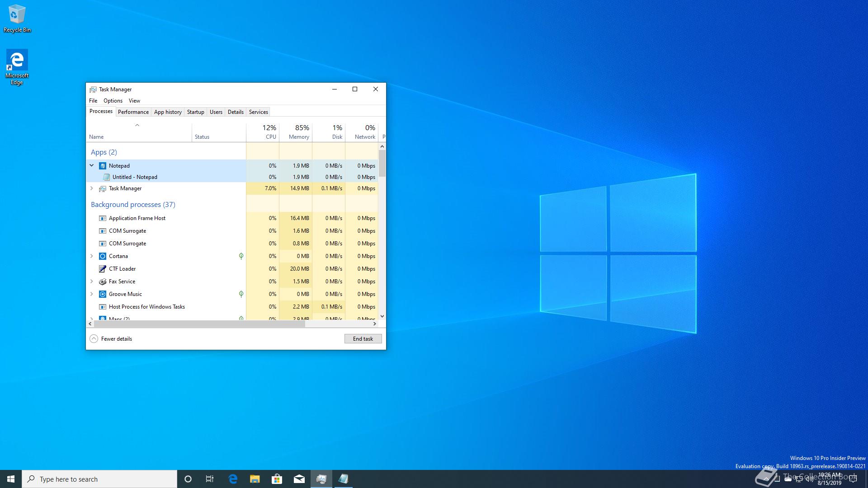The image size is (868, 488).
Task: Open the Options menu
Action: coord(113,101)
